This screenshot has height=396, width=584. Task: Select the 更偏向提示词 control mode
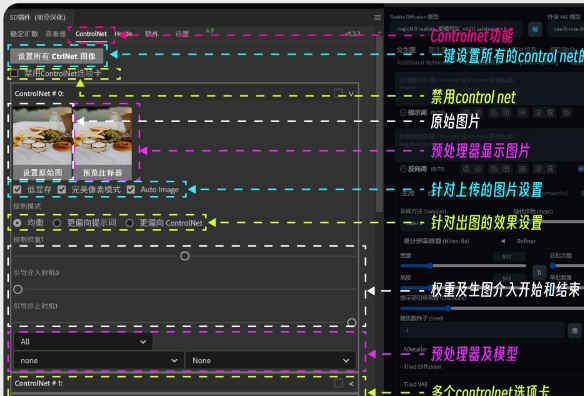tap(57, 223)
